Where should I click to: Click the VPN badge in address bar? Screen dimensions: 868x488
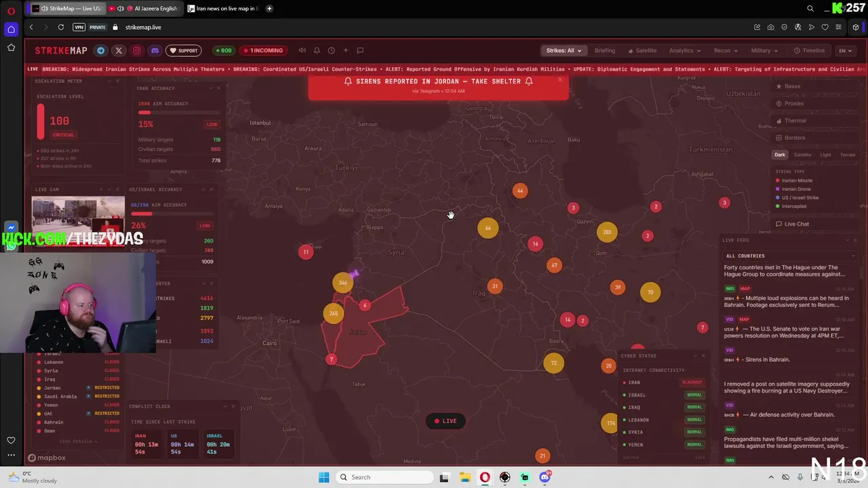(79, 27)
